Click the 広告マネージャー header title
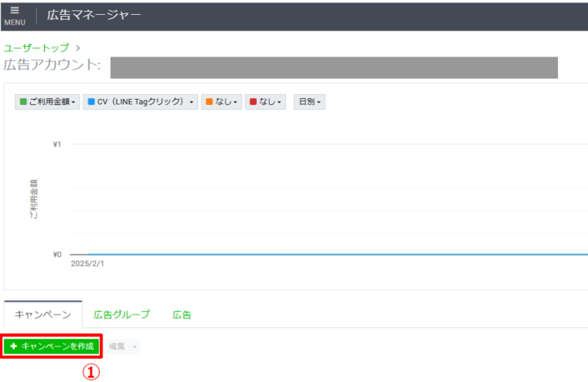 point(94,15)
